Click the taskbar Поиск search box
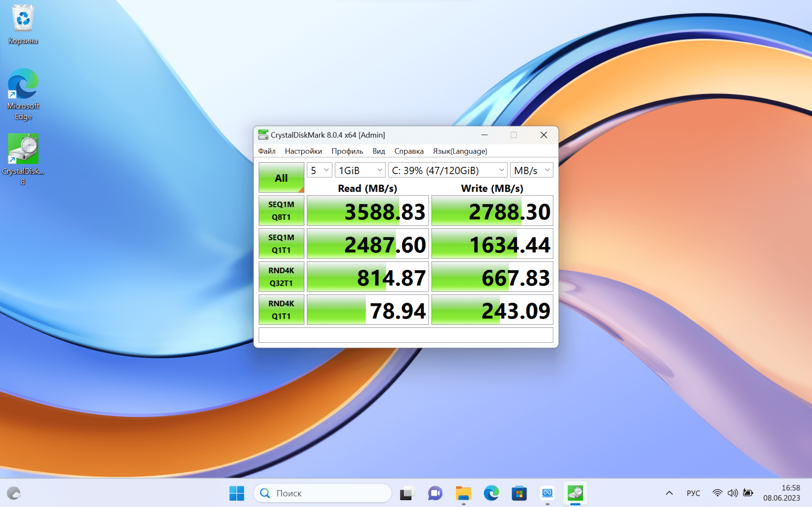This screenshot has width=812, height=507. coord(322,493)
